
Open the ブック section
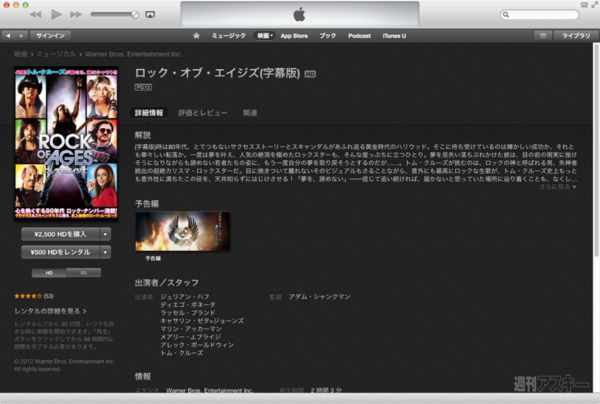pos(328,36)
